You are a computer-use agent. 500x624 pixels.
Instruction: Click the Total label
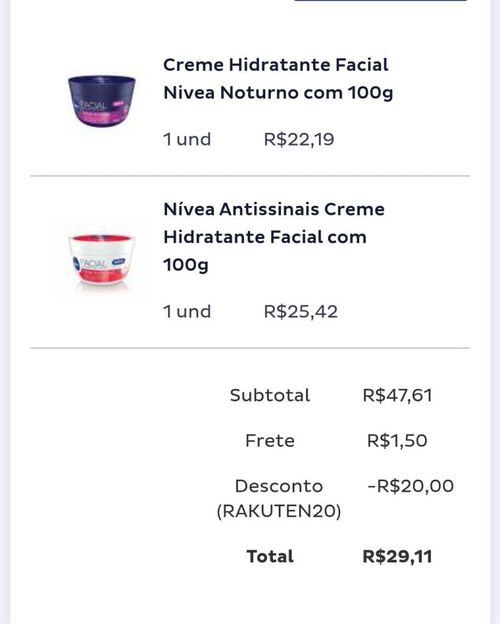(270, 556)
